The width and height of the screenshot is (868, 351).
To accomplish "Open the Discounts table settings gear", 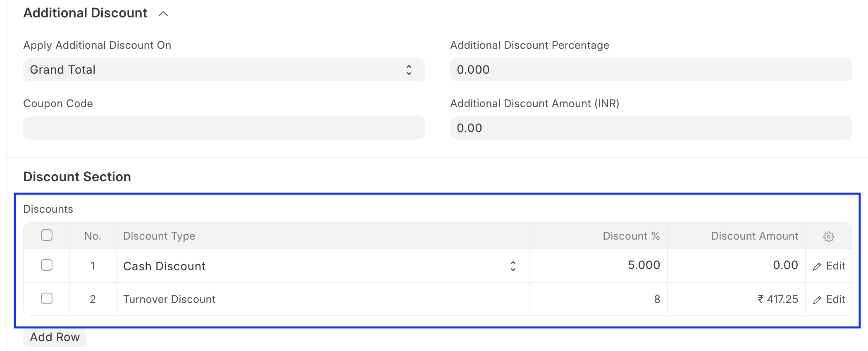I will click(x=828, y=236).
